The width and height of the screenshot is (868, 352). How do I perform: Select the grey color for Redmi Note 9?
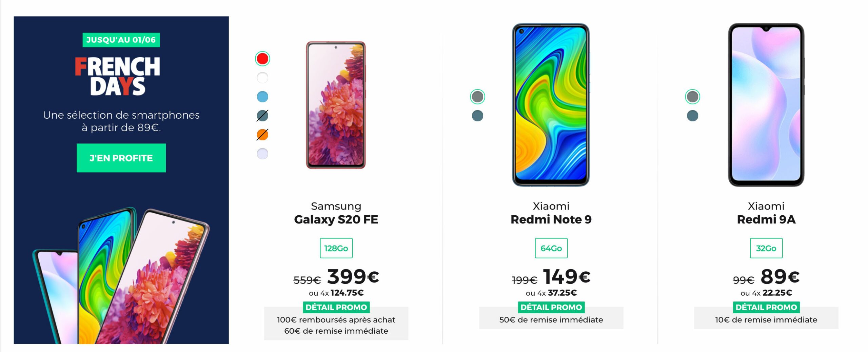coord(477,97)
